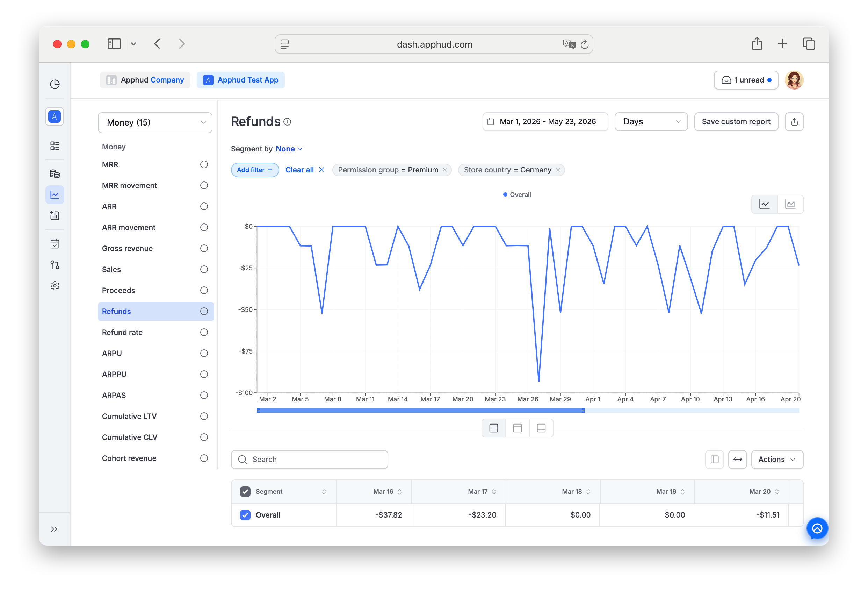Viewport: 868px width, 598px height.
Task: Grab the left handle of range slider
Action: coord(258,411)
